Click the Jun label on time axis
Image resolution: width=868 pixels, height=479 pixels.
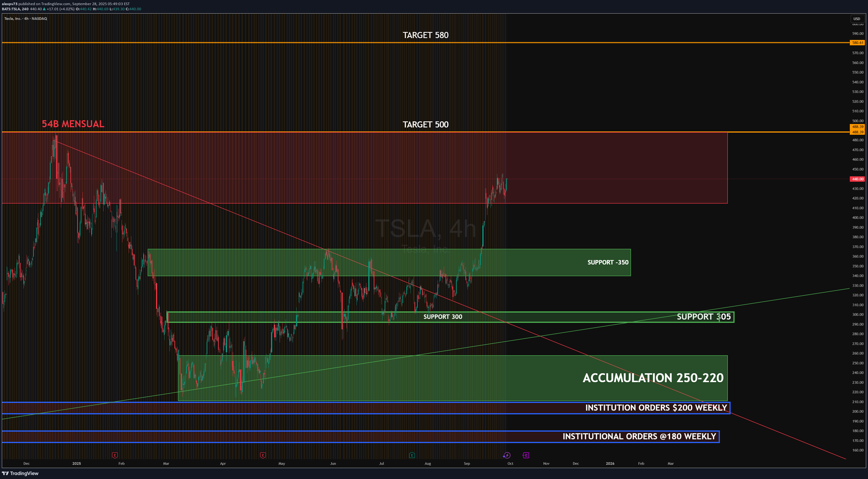click(333, 464)
